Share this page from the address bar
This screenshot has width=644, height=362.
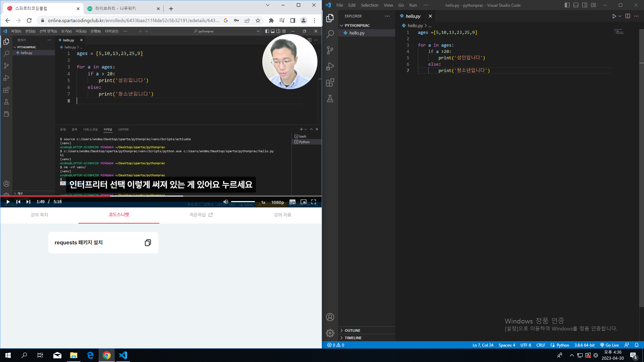(247, 20)
